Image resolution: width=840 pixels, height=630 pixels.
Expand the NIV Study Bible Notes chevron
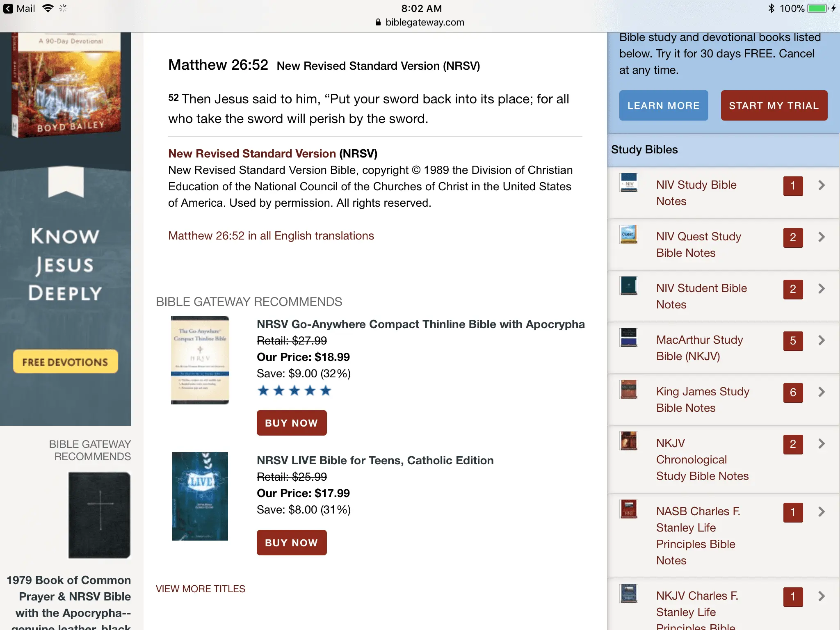[821, 185]
